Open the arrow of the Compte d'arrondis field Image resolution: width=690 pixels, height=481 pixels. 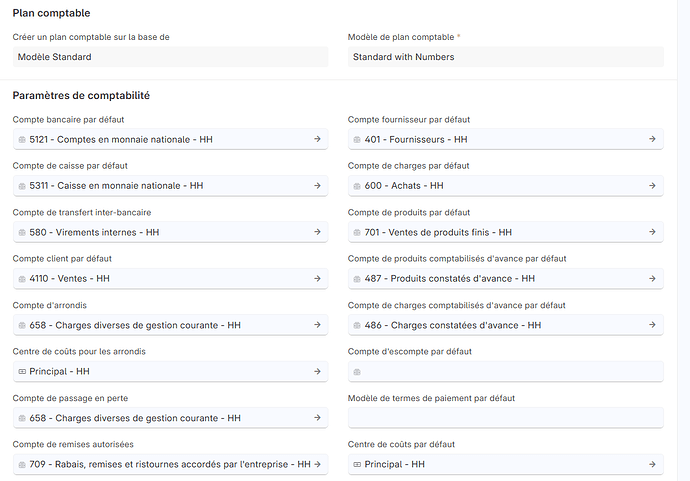(317, 325)
